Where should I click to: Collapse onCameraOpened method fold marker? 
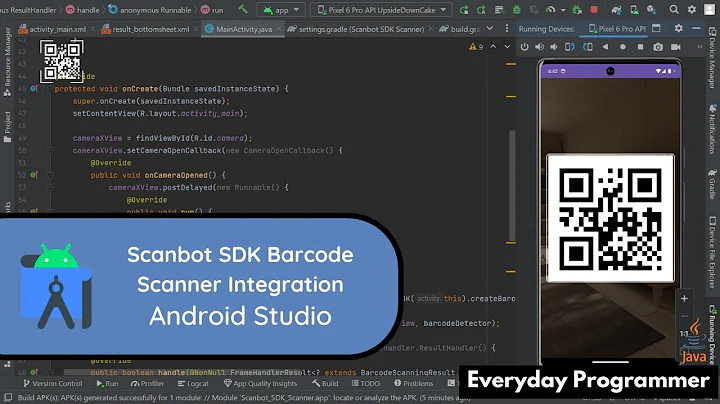click(51, 175)
